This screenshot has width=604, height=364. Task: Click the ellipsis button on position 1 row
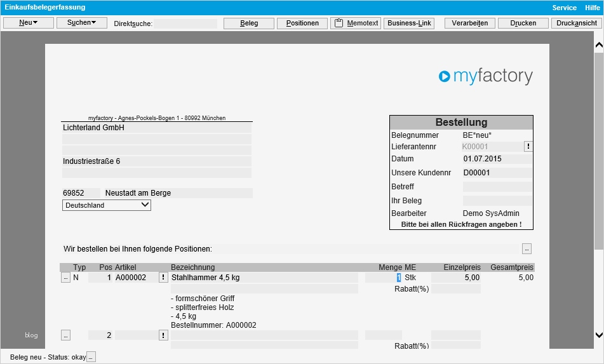[x=65, y=278]
